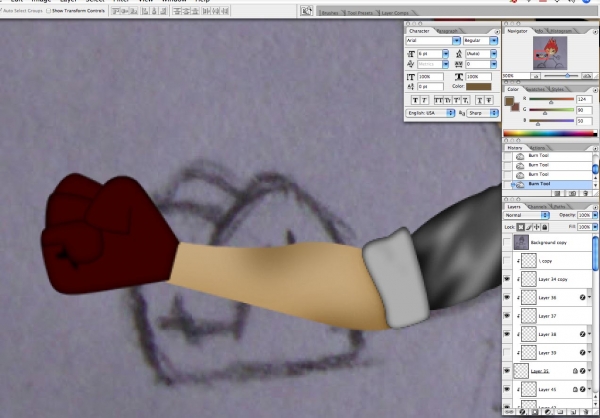Click the Navigator zoom in icon

pos(587,76)
